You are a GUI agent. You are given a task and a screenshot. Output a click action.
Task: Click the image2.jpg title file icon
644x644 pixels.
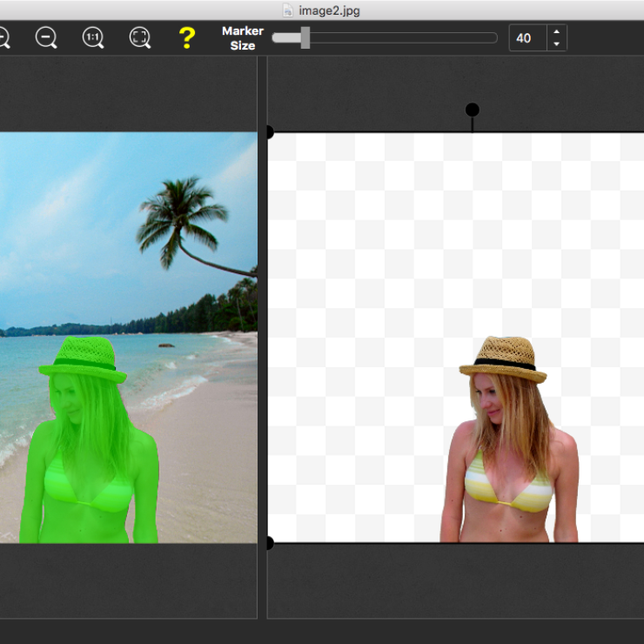coord(288,10)
